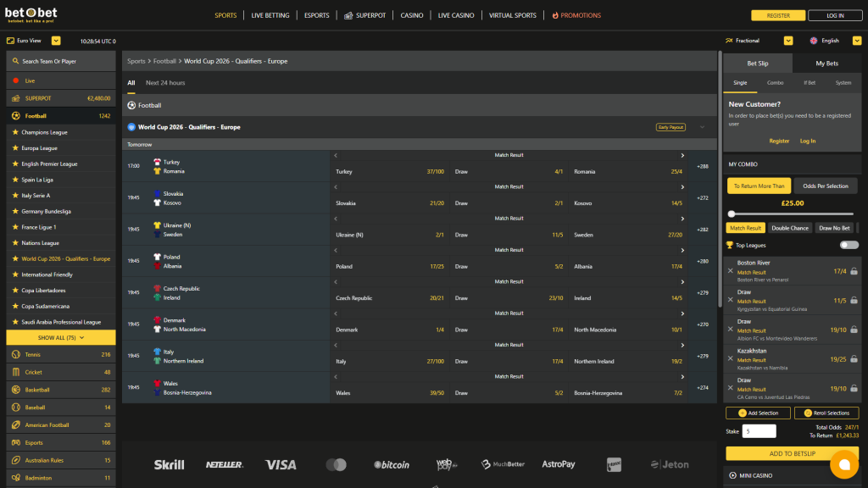Remove Kazakhstan selection with X
The image size is (868, 488).
click(x=731, y=358)
